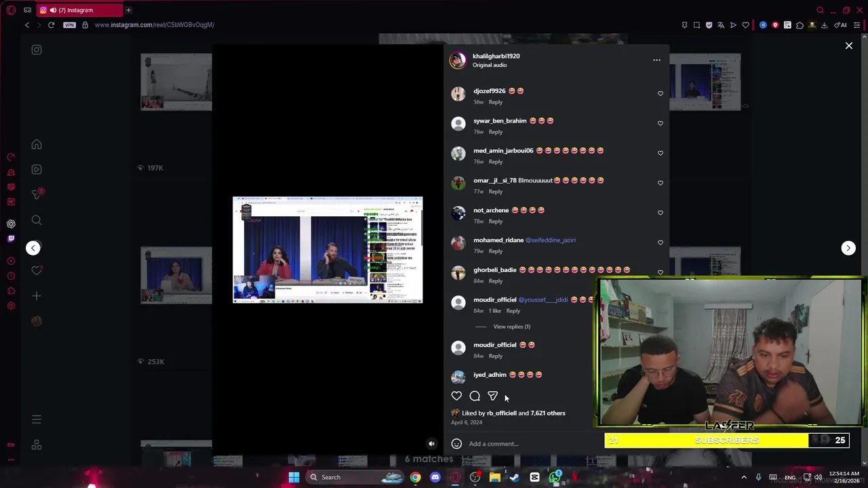Screen dimensions: 868x488
Task: Click khalilgharbi1920 profile avatar
Action: point(458,60)
